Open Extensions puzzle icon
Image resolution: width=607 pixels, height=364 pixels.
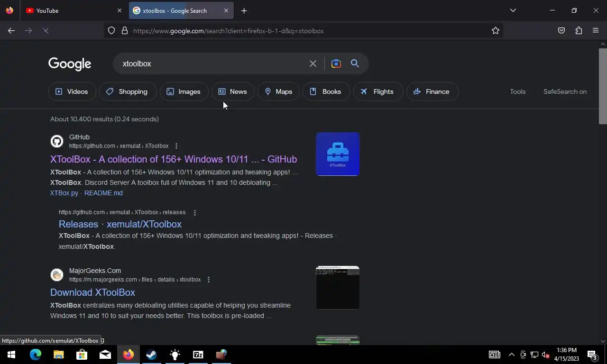[579, 31]
